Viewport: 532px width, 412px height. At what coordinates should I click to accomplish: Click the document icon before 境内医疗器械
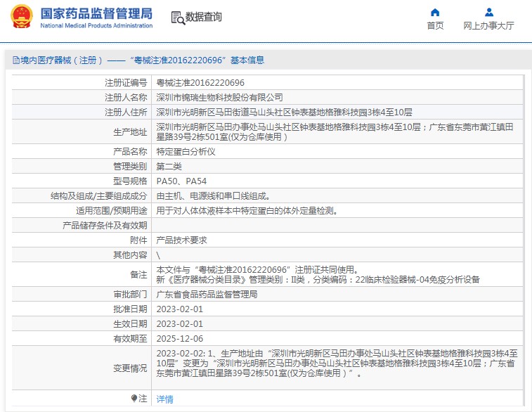[x=16, y=60]
